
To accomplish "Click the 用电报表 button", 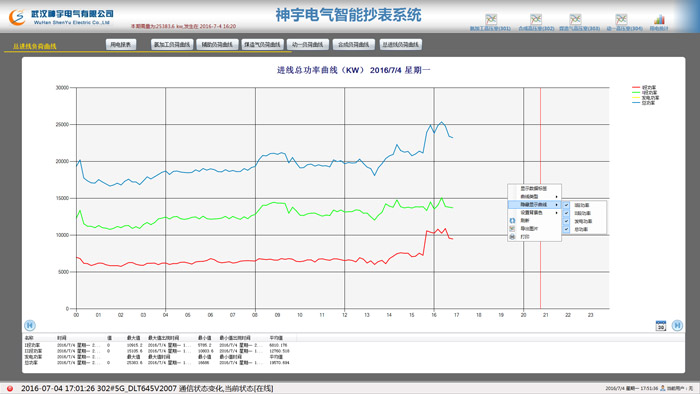I will (121, 45).
